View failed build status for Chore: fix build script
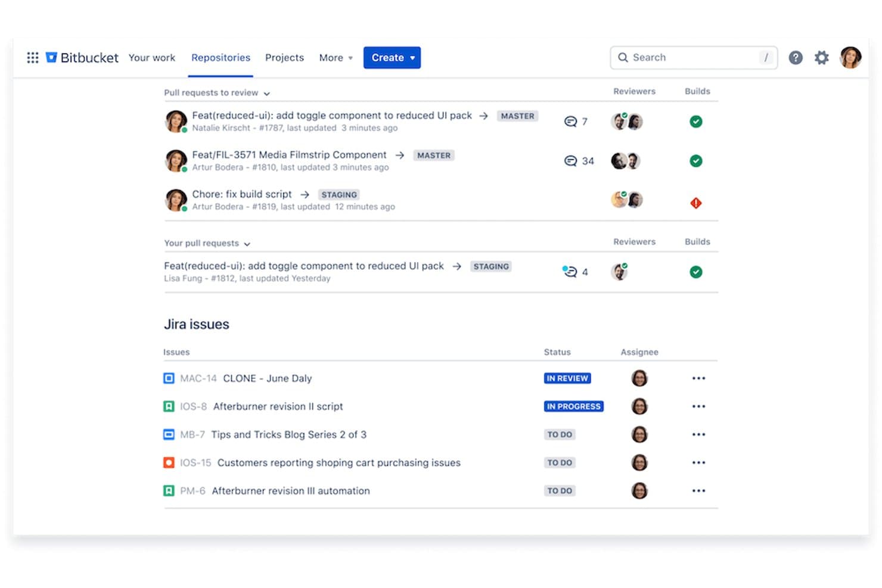This screenshot has width=882, height=588. (x=695, y=203)
